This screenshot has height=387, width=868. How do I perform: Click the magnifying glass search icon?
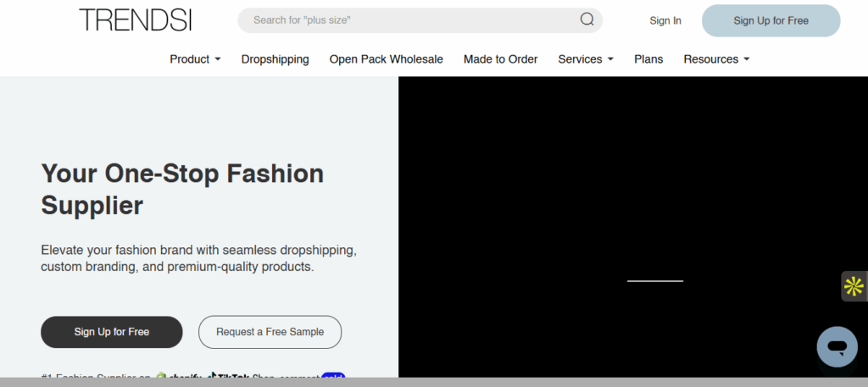[587, 20]
